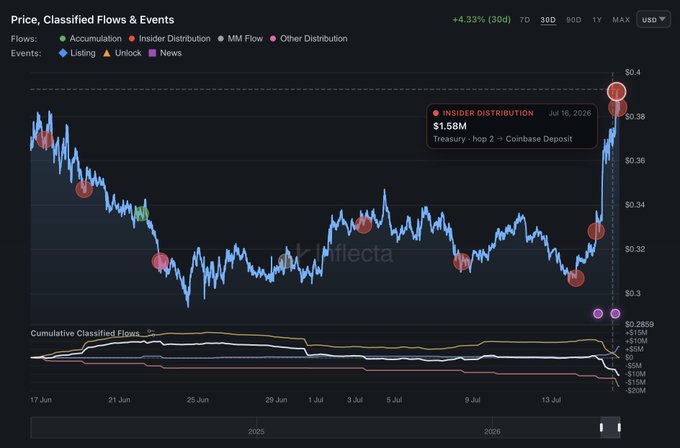Click the right handle of the range navigator

pyautogui.click(x=619, y=428)
